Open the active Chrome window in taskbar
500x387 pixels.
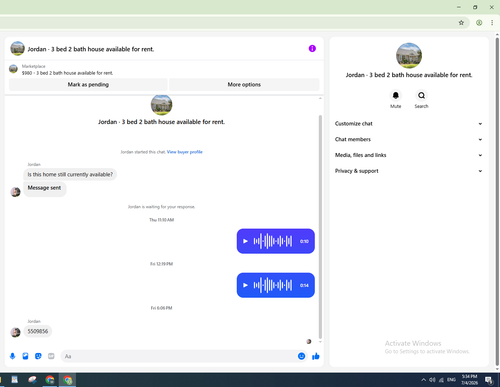click(x=68, y=380)
